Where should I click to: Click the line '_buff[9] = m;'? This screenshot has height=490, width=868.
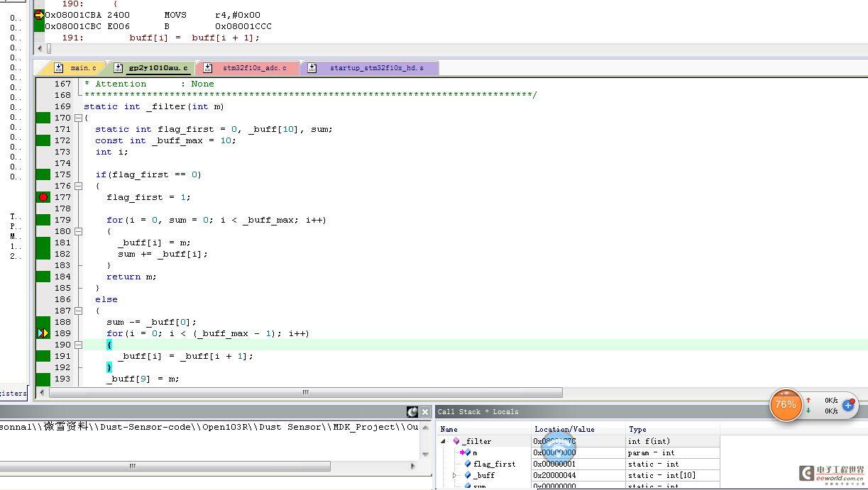[143, 379]
